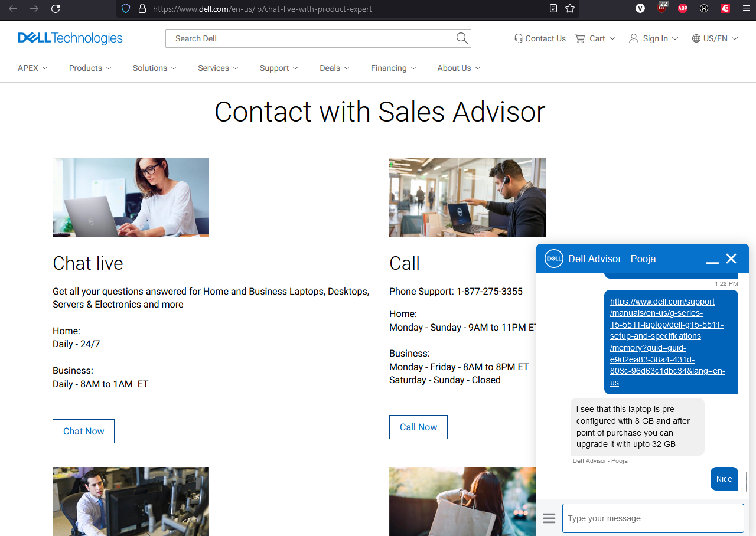Expand the Cart dropdown
Screen dimensions: 756x536
[x=596, y=38]
